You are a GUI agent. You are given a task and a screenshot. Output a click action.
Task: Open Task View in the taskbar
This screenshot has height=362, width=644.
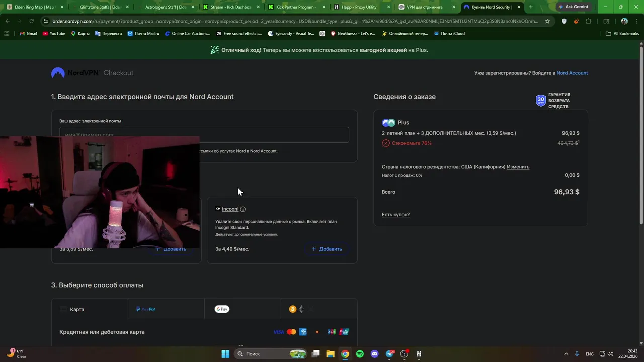(x=315, y=354)
